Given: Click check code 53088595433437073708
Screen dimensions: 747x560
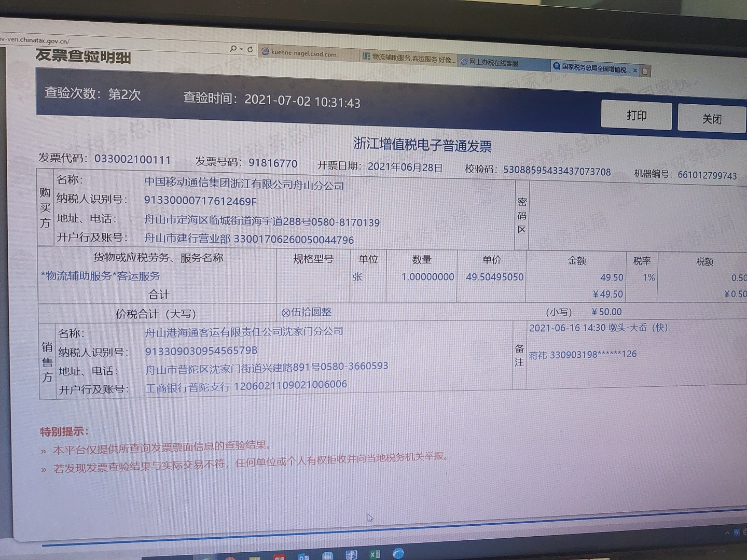Looking at the screenshot, I should (557, 171).
